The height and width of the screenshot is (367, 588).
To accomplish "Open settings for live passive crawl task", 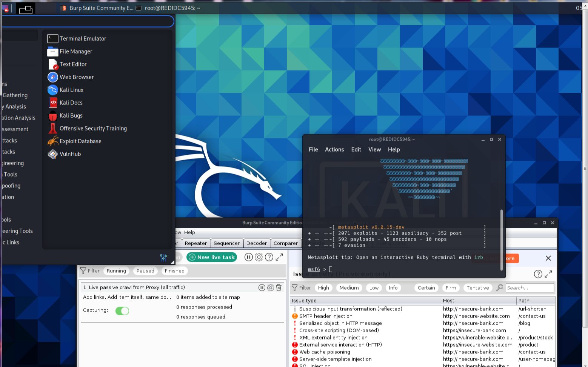I will [270, 287].
